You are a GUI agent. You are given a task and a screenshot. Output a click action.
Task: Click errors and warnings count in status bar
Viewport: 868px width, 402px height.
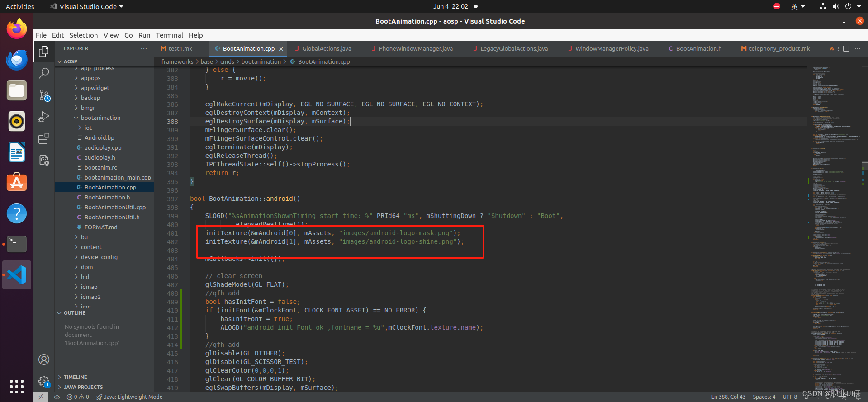click(78, 397)
